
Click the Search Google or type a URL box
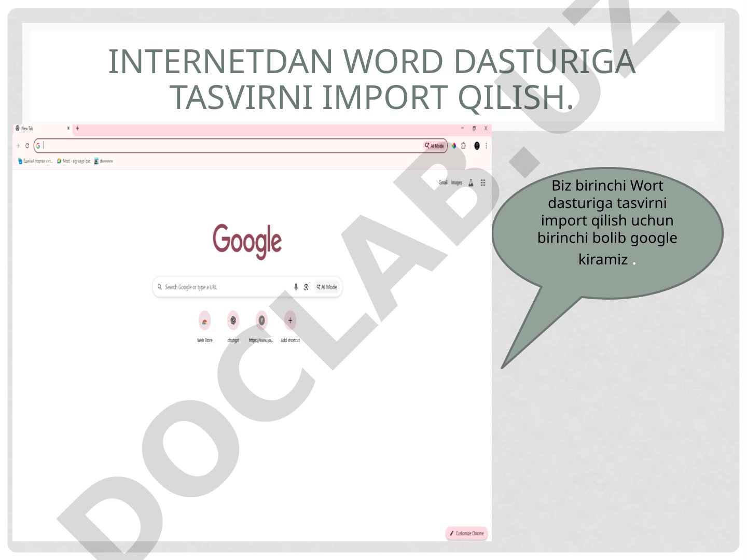pyautogui.click(x=247, y=287)
